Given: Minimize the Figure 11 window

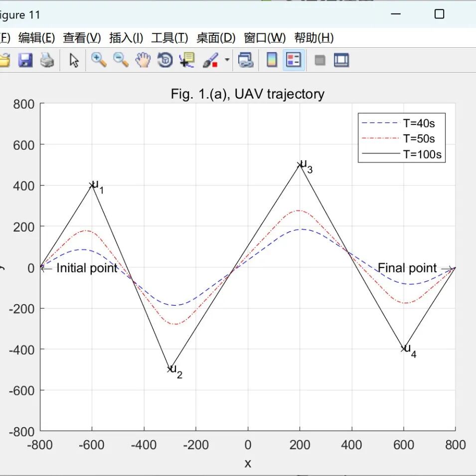Looking at the screenshot, I should coord(395,14).
